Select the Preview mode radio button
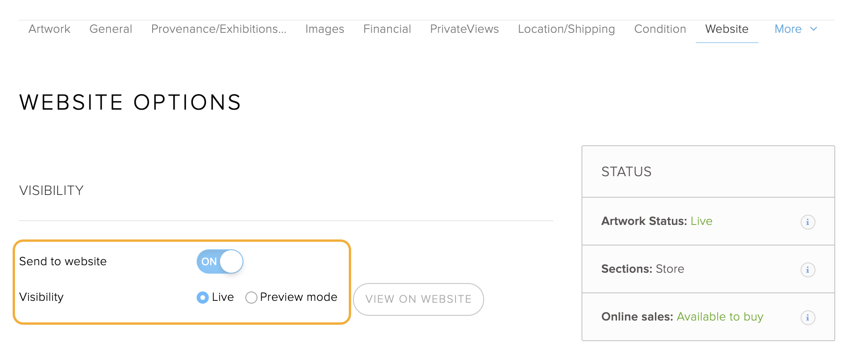 [251, 298]
